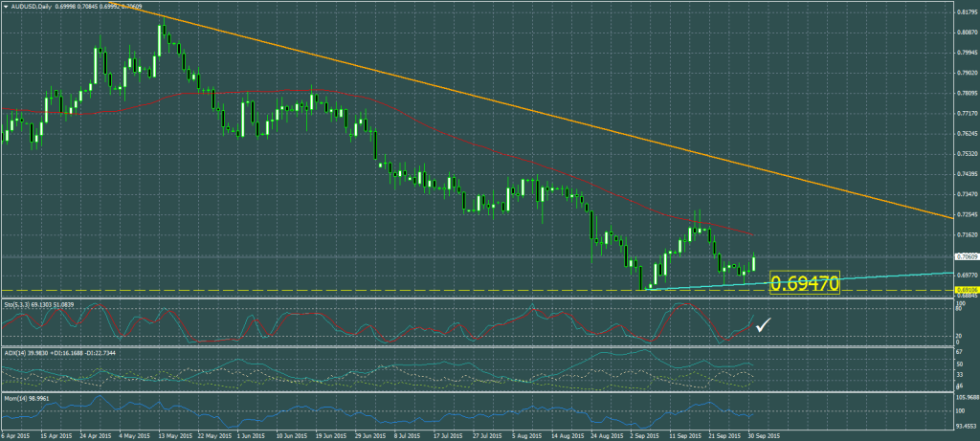Click the current price tag 0.70609 on the axis
980x441 pixels.
pos(966,256)
